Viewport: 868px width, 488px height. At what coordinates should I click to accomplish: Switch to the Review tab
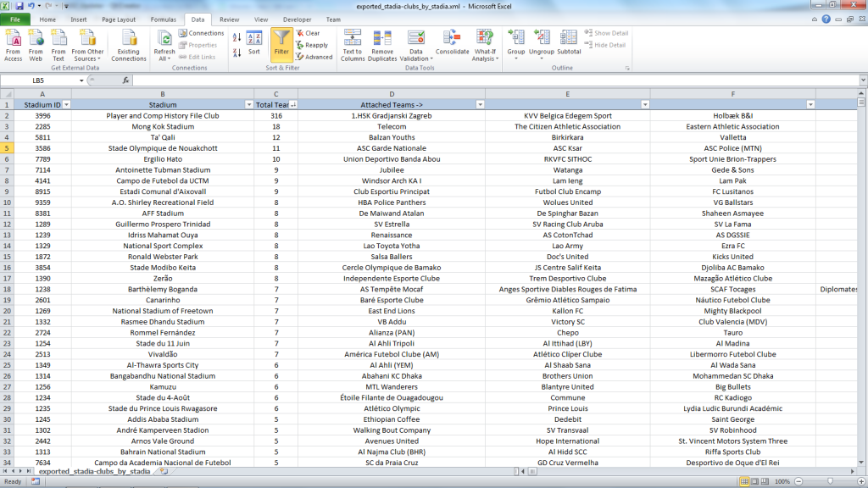[229, 19]
